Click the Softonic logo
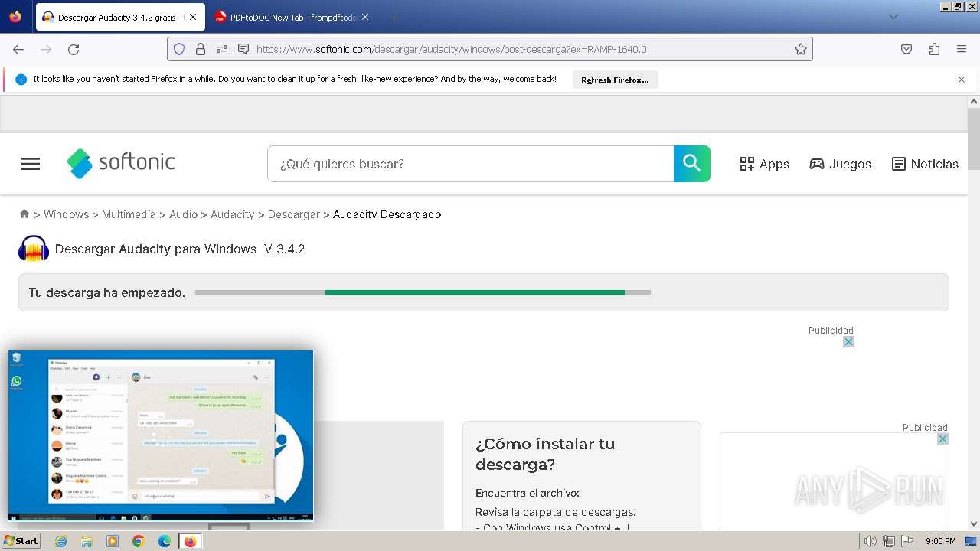Image resolution: width=980 pixels, height=551 pixels. [121, 163]
